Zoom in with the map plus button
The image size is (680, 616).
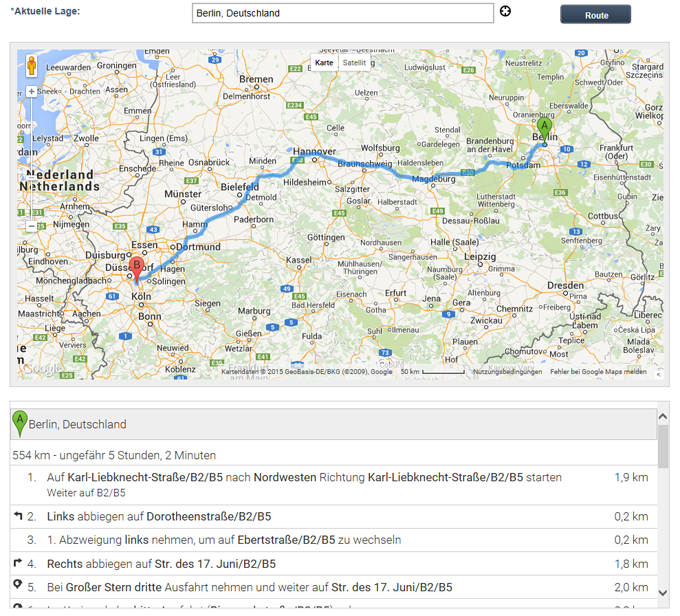pos(31,92)
